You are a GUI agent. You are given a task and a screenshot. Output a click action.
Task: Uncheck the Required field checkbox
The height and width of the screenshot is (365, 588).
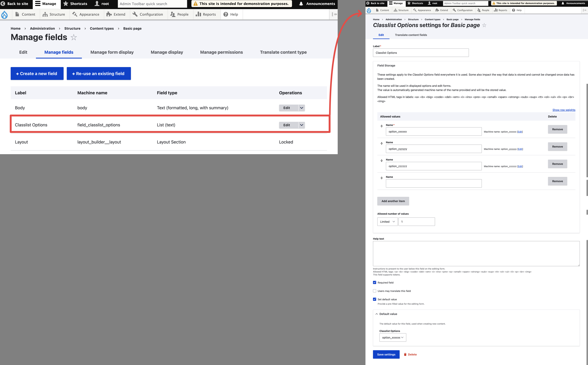click(374, 282)
